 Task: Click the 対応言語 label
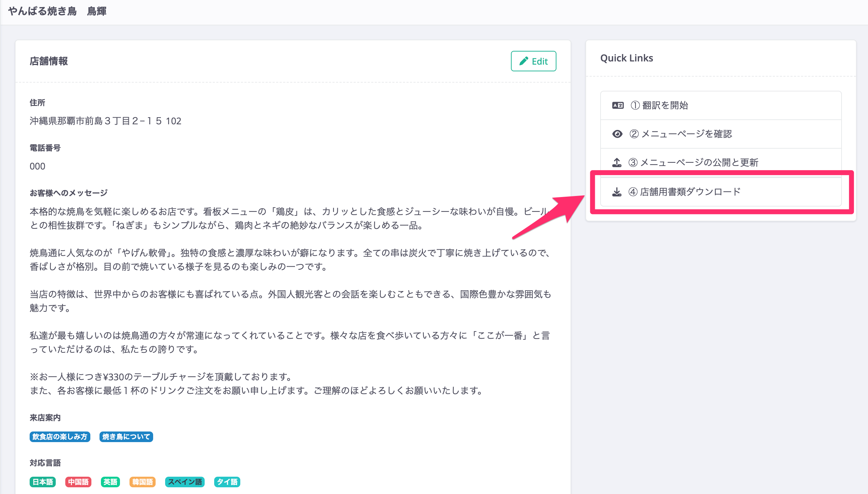point(45,463)
